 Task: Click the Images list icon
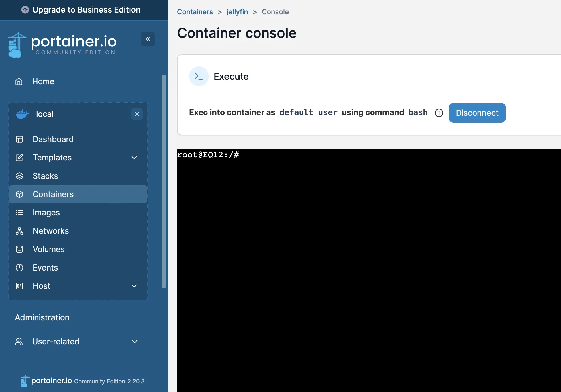click(x=19, y=213)
